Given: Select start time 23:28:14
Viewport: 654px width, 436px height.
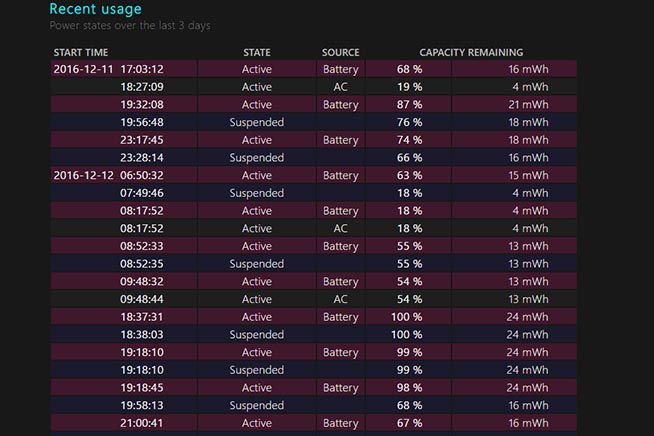Looking at the screenshot, I should (142, 158).
